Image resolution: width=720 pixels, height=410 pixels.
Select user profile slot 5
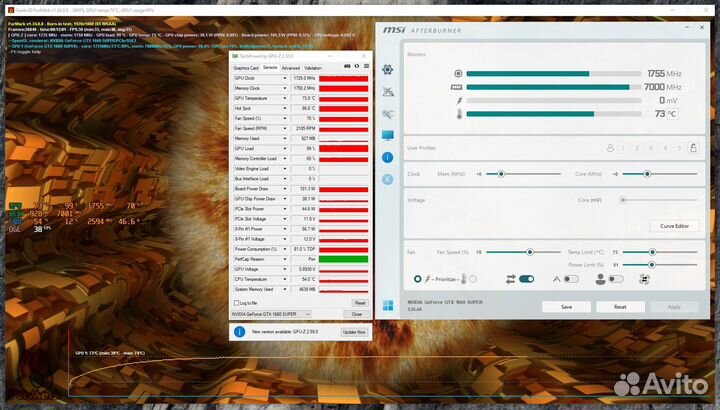coord(679,148)
